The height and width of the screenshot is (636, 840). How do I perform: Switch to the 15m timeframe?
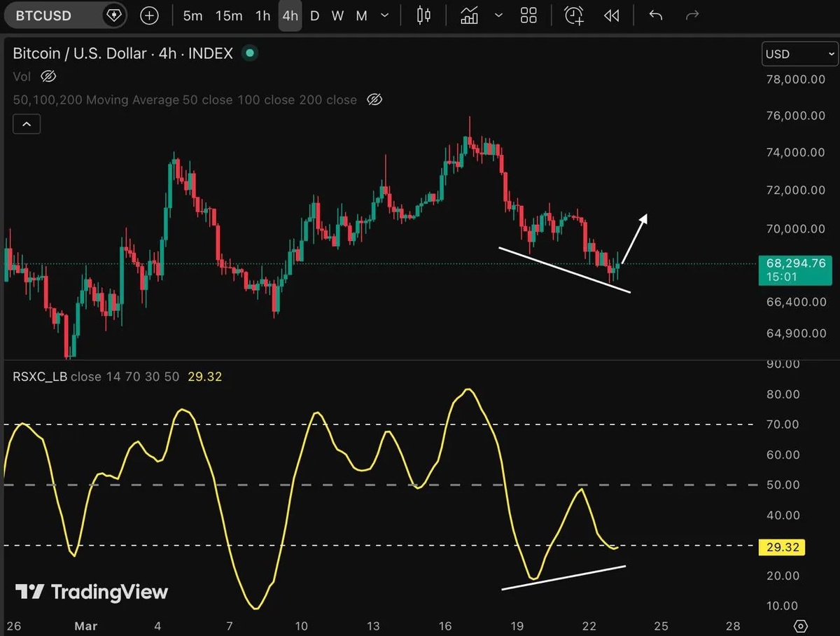click(229, 15)
